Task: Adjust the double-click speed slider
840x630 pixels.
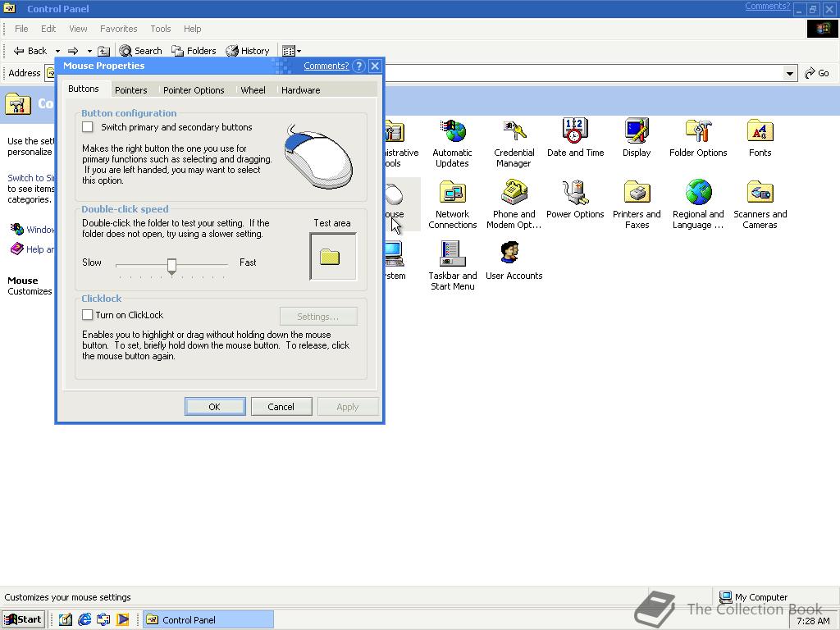Action: coord(171,266)
